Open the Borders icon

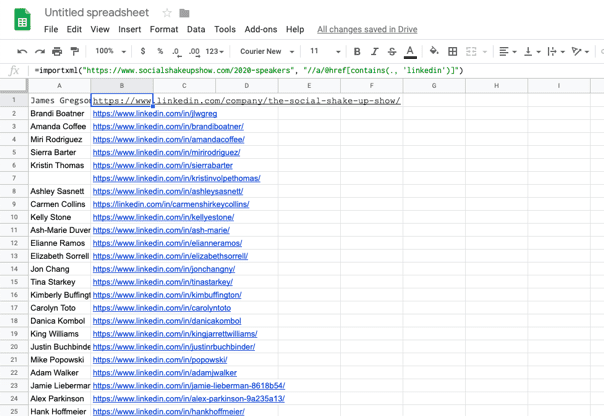point(453,51)
